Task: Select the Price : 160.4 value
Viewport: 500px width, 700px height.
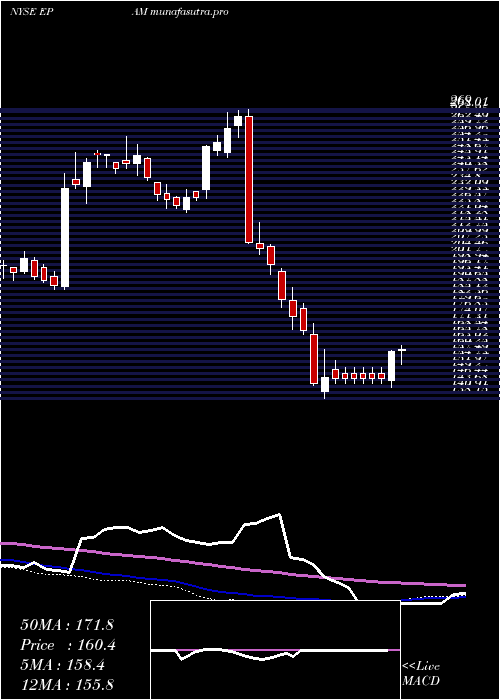Action: 68,645
